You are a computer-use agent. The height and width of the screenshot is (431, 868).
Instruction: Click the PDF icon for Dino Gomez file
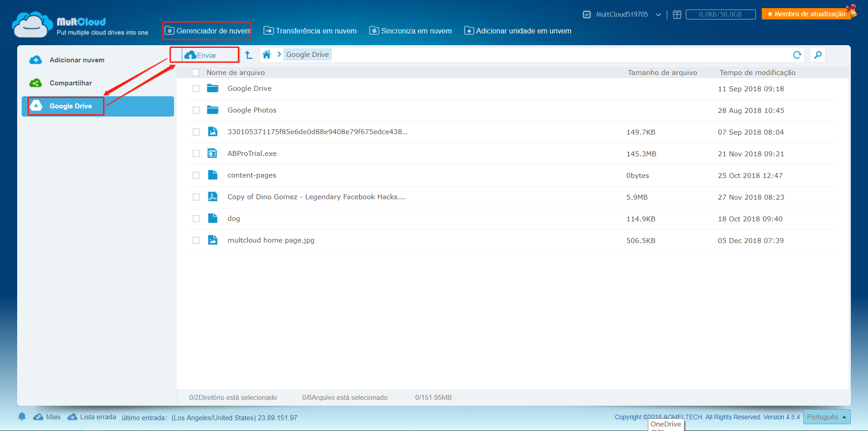click(212, 197)
